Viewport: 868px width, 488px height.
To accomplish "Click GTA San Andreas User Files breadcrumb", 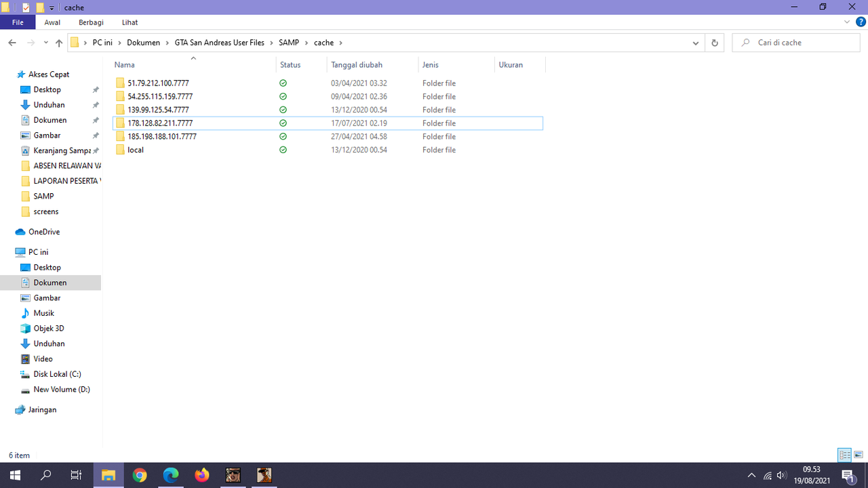I will coord(219,43).
